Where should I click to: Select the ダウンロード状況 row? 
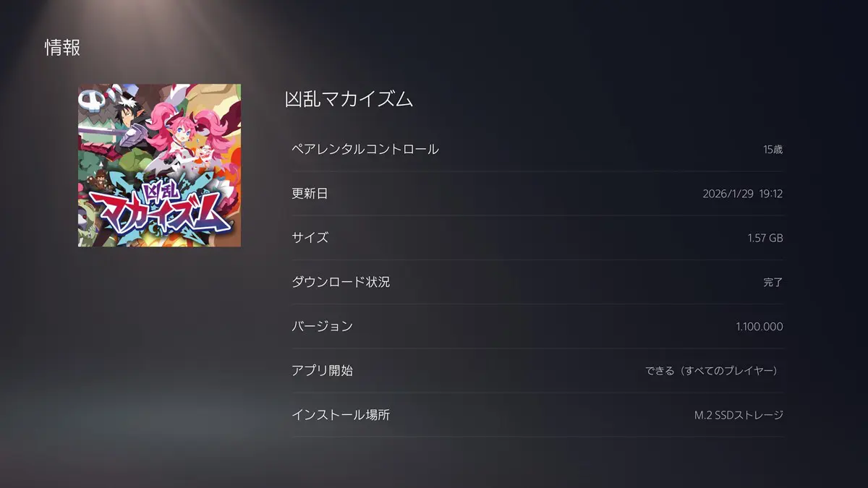point(537,282)
